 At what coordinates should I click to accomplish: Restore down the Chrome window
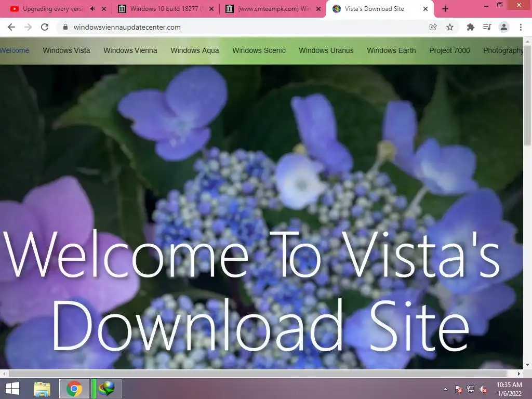pos(500,5)
